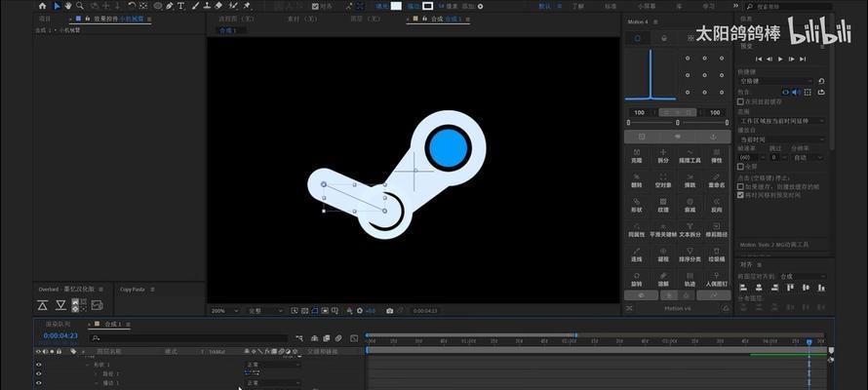Select the 合成 1 timeline tab
The width and height of the screenshot is (868, 390).
(x=112, y=324)
